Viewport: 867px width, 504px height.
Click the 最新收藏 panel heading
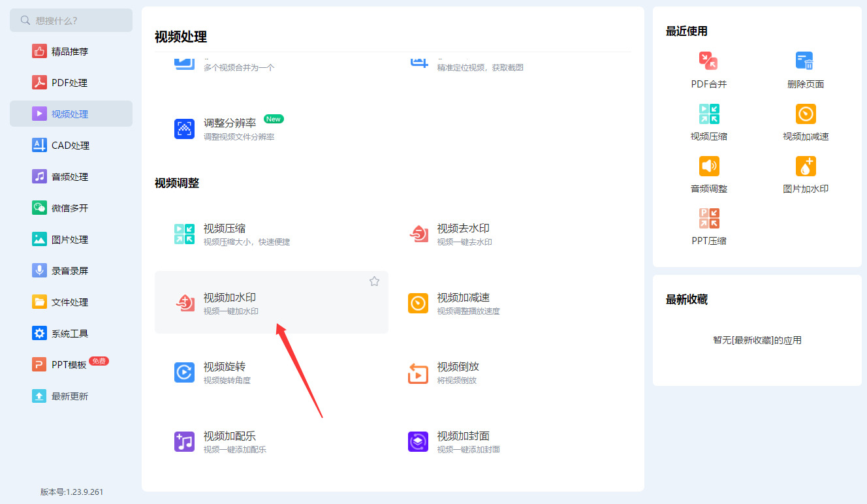[x=687, y=300]
